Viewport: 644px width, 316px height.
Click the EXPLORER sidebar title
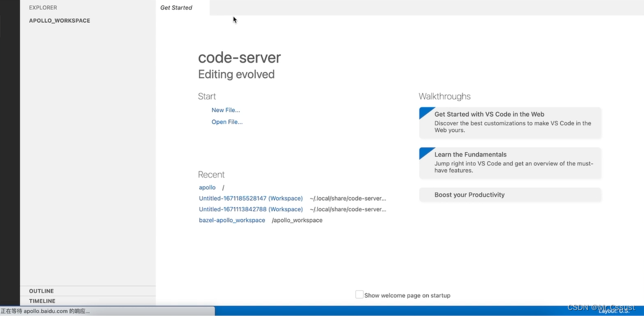(43, 7)
